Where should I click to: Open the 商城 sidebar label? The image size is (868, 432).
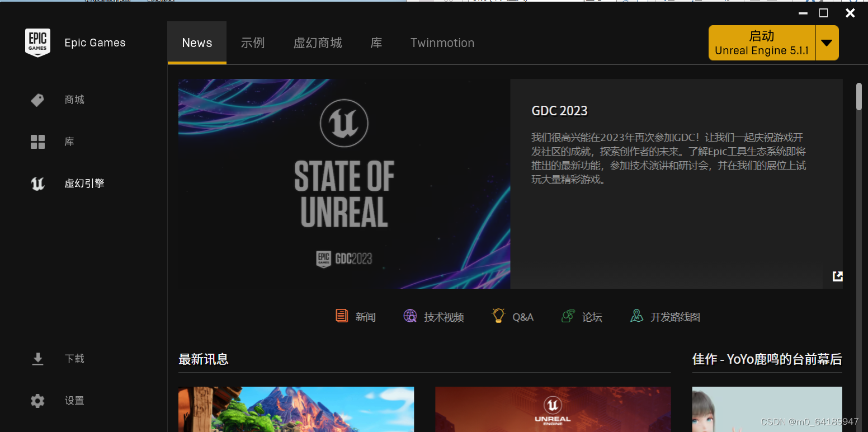(x=74, y=100)
